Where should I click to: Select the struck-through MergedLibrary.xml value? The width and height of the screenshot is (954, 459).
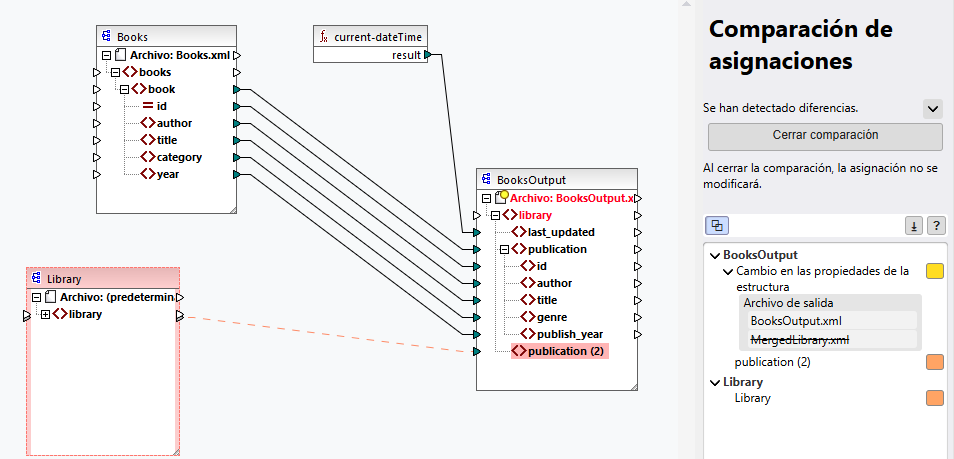pyautogui.click(x=799, y=340)
